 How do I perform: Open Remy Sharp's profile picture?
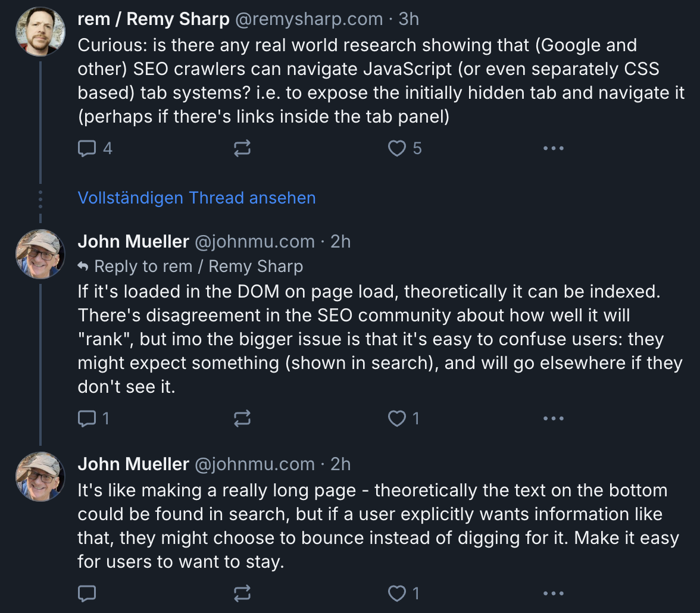tap(40, 32)
